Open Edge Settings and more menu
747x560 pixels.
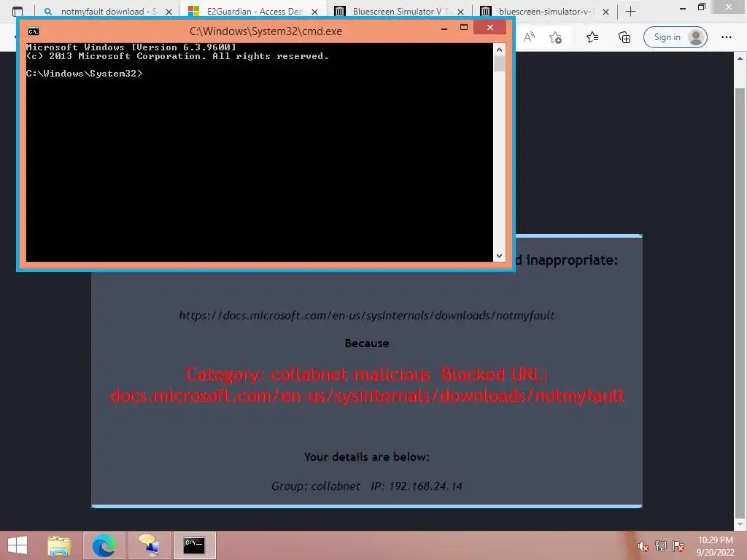click(727, 37)
